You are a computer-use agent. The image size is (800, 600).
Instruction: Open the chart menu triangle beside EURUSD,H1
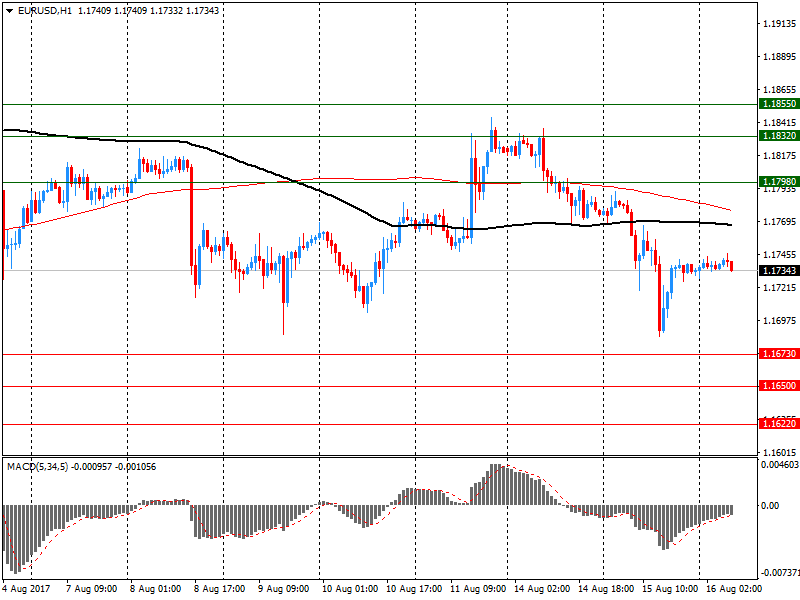(9, 11)
